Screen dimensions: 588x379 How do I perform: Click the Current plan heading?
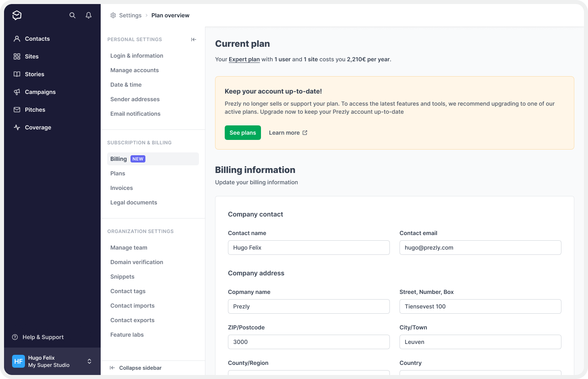pos(242,44)
